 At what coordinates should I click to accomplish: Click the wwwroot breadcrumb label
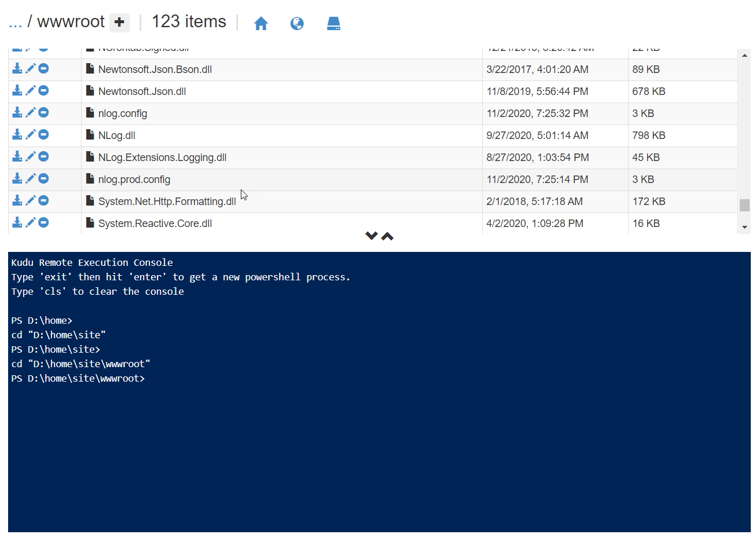[x=71, y=22]
